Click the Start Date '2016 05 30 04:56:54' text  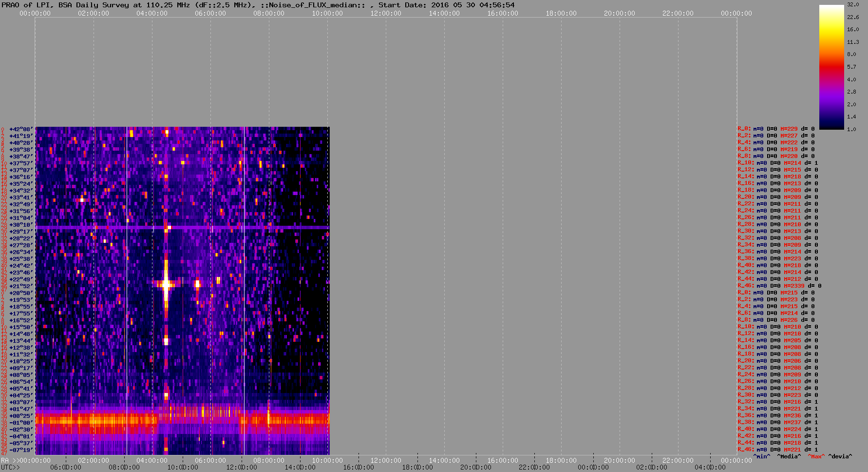click(472, 5)
